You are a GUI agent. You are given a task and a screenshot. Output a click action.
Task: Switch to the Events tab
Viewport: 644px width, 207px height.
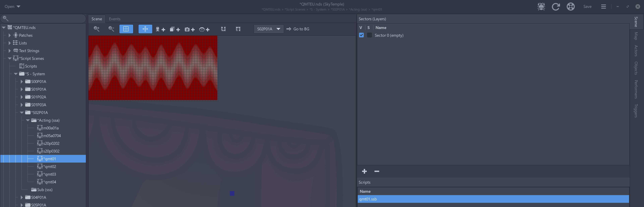pos(115,19)
